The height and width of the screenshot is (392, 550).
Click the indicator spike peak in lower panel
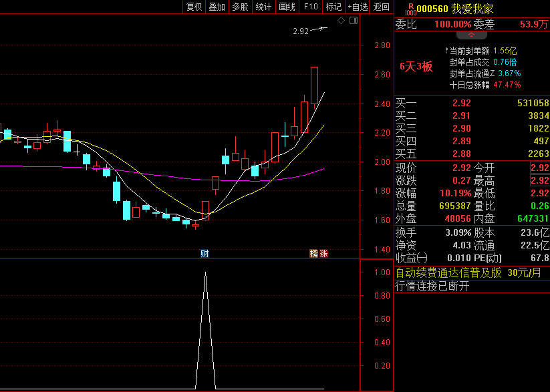tap(205, 272)
